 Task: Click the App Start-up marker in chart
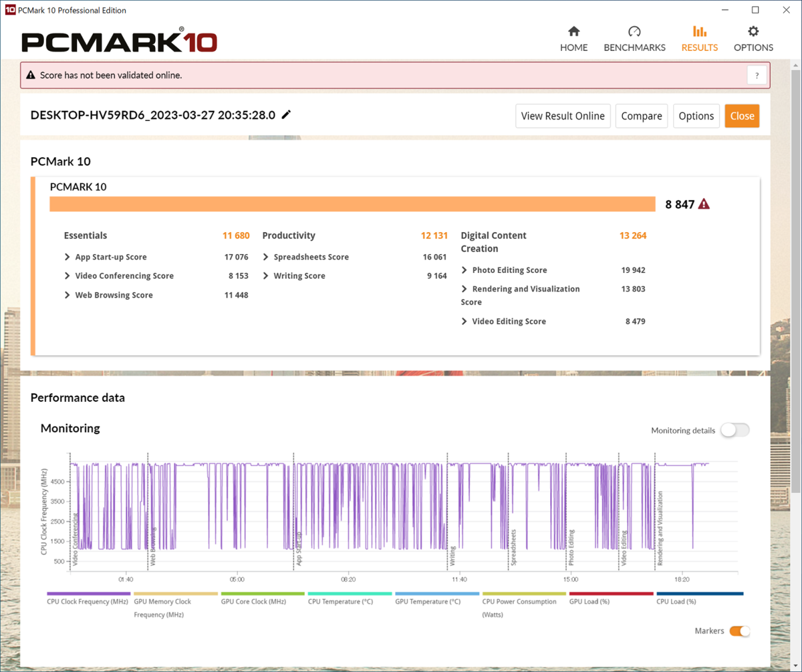point(299,550)
